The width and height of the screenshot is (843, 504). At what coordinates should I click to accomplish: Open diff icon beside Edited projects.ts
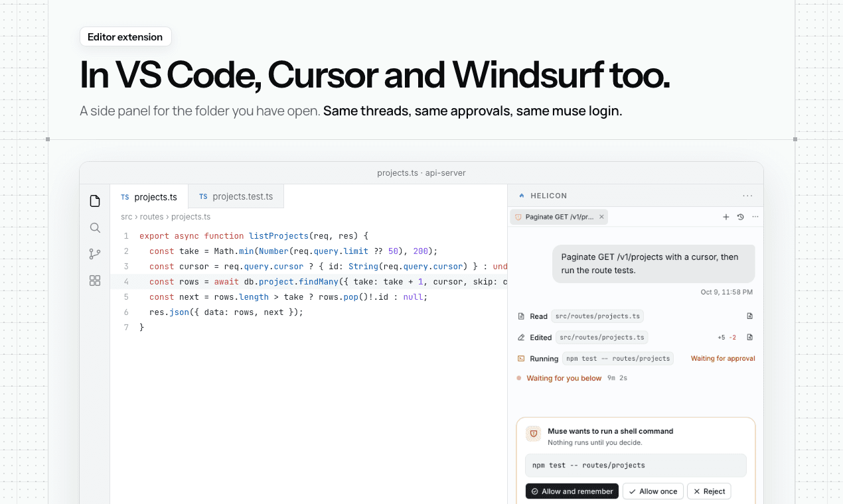[750, 337]
